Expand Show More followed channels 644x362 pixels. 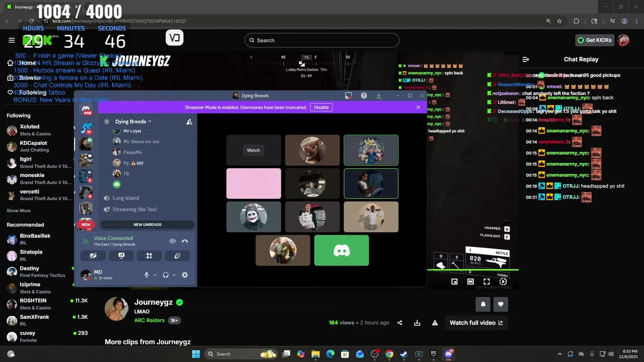[x=19, y=211]
